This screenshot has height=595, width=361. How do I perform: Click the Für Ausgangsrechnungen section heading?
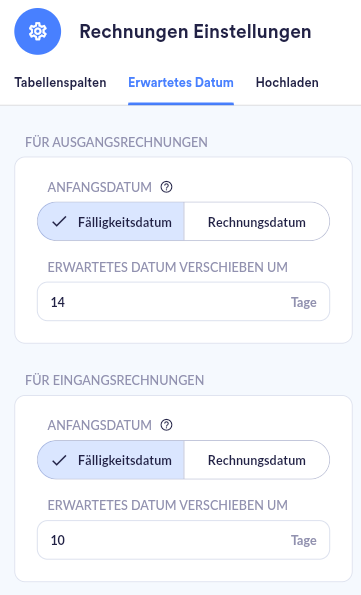(116, 142)
